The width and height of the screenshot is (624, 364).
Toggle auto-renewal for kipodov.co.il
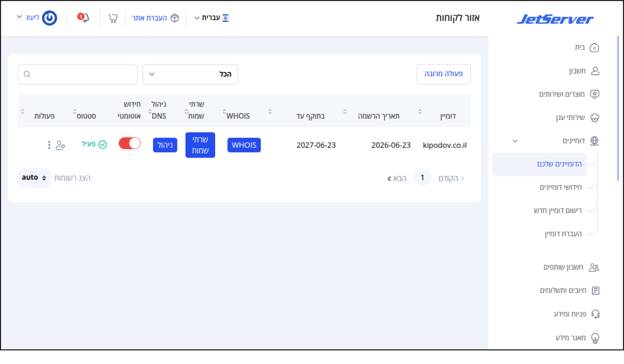(130, 144)
